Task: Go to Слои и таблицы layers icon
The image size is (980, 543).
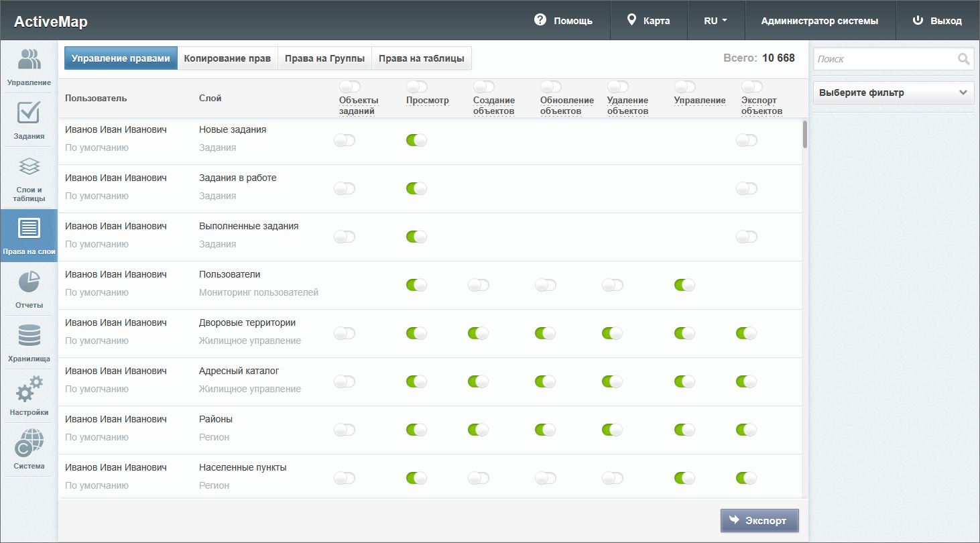Action: [x=29, y=167]
